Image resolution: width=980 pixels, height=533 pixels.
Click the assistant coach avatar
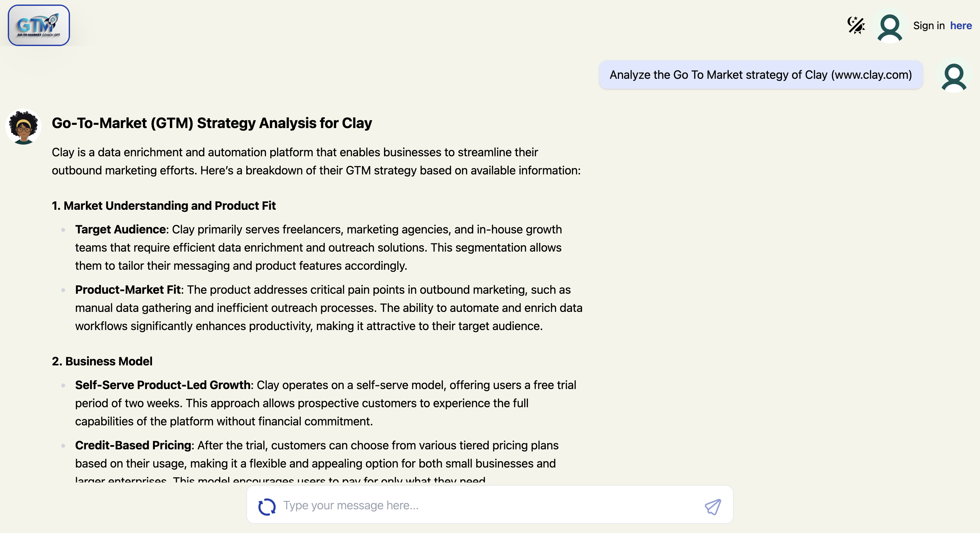(23, 126)
